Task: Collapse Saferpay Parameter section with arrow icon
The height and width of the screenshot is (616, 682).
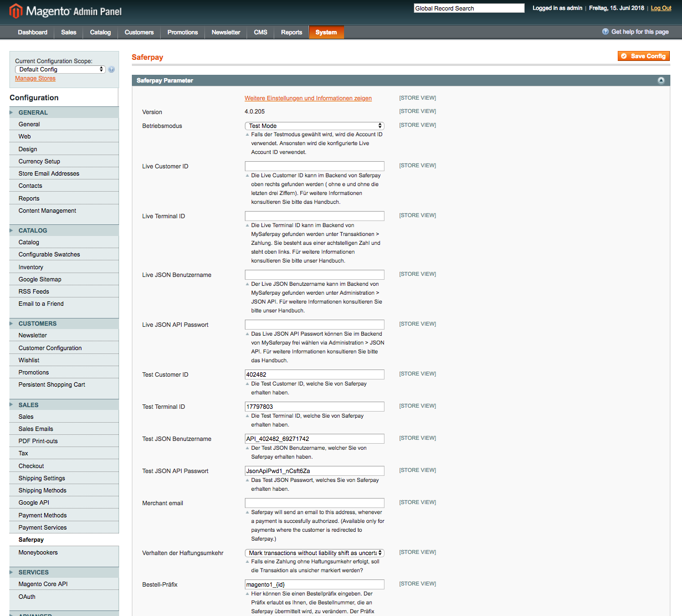Action: tap(661, 81)
